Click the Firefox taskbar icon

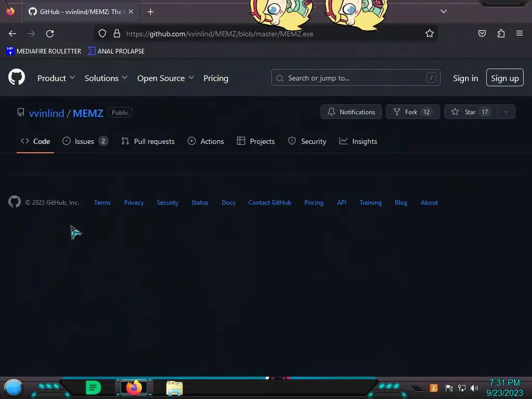[134, 388]
